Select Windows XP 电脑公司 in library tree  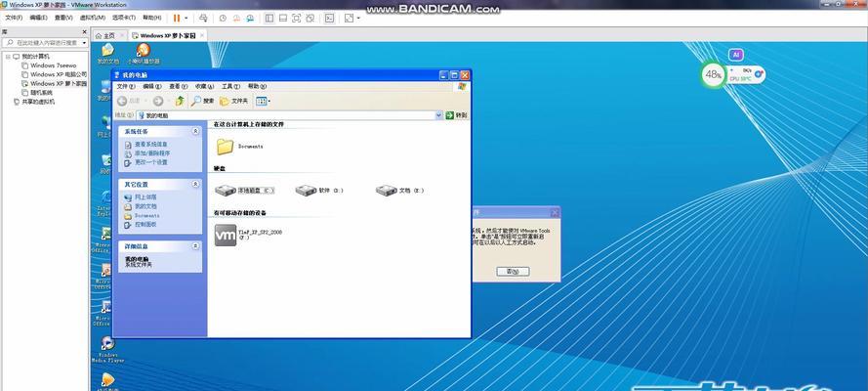55,74
